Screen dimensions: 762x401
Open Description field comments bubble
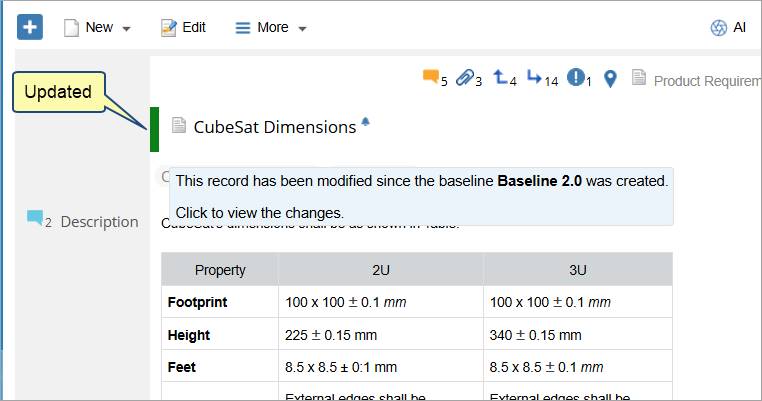pos(35,218)
